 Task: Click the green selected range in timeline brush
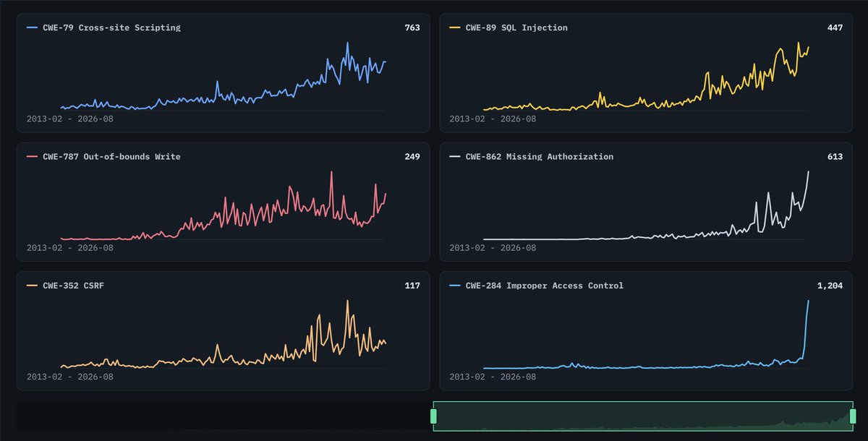point(643,416)
